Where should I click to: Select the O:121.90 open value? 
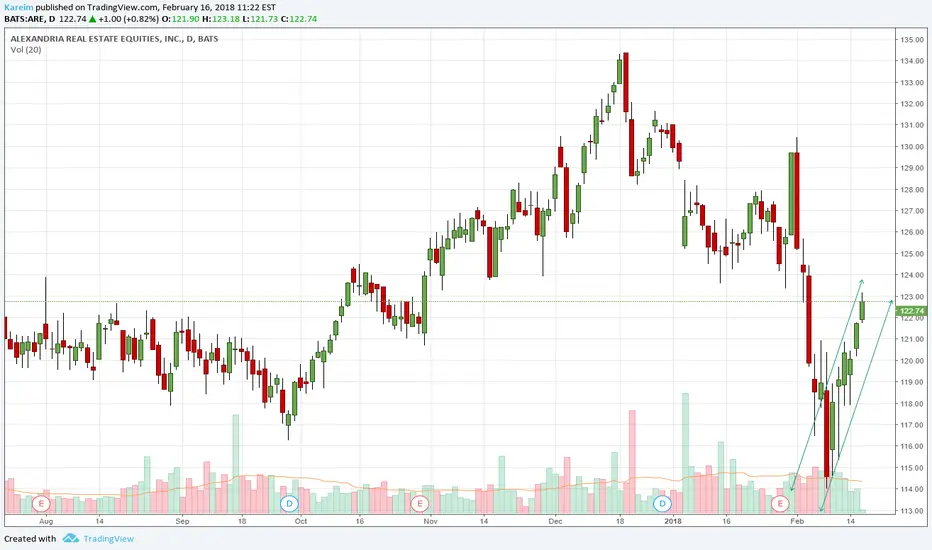[x=181, y=19]
